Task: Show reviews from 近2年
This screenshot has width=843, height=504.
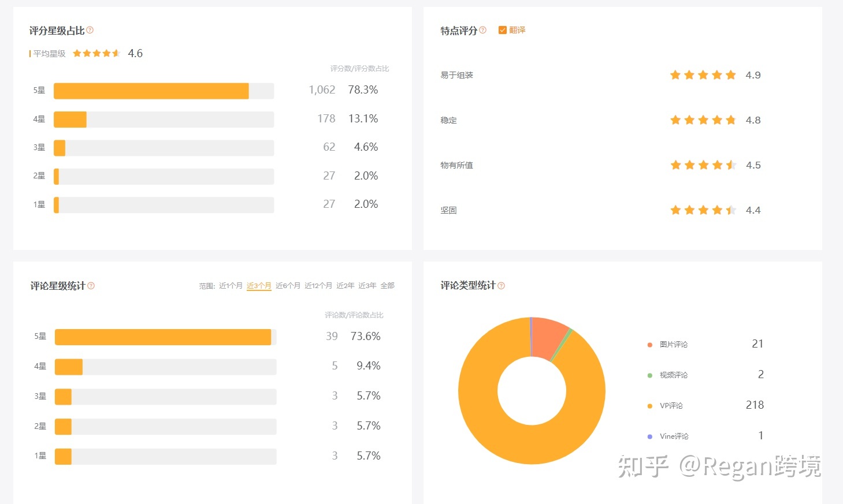Action: click(x=346, y=286)
